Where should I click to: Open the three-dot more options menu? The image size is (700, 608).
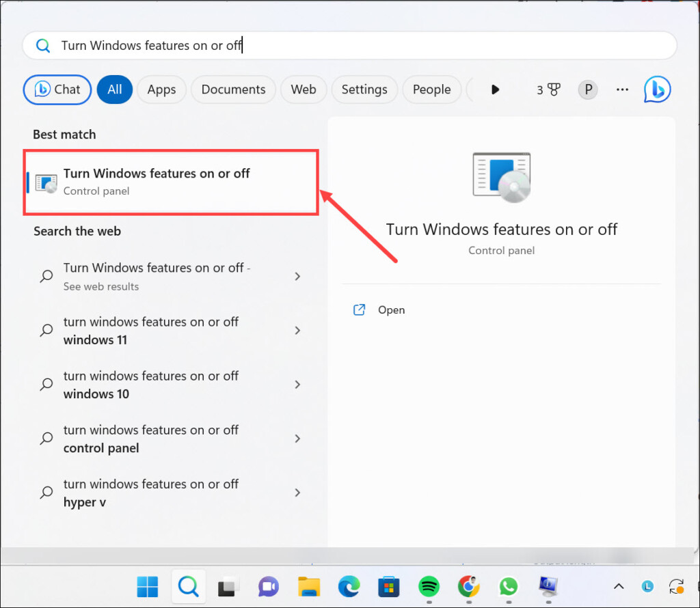pyautogui.click(x=621, y=89)
